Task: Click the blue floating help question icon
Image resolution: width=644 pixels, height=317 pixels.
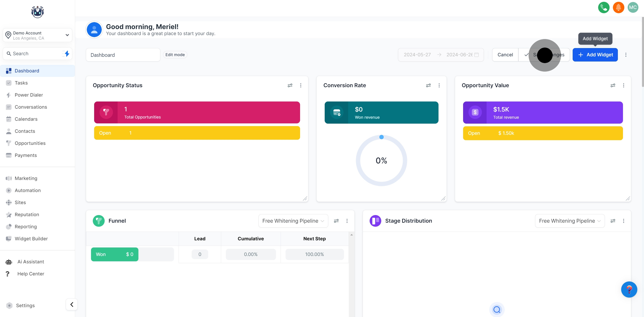Action: coord(629,290)
